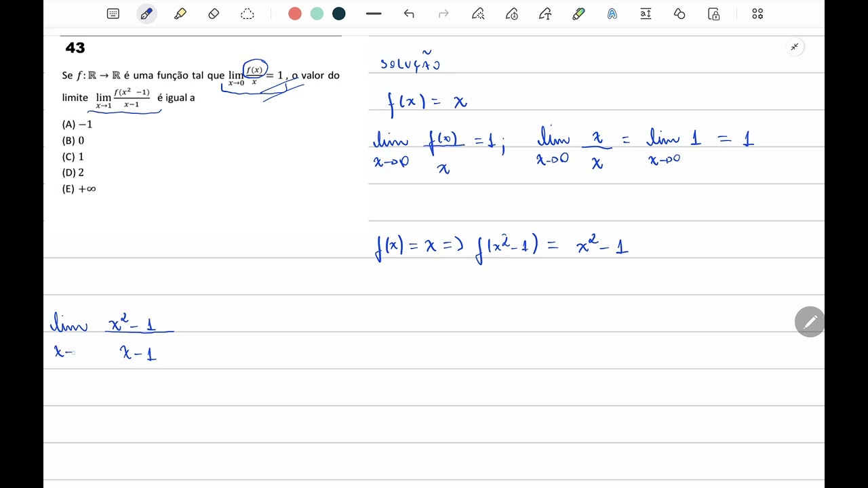Pick the mint green pen color
This screenshot has height=488, width=868.
coord(317,14)
